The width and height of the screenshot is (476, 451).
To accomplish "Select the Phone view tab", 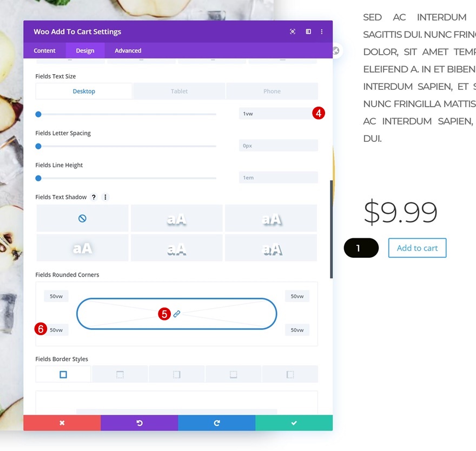I will (x=272, y=91).
